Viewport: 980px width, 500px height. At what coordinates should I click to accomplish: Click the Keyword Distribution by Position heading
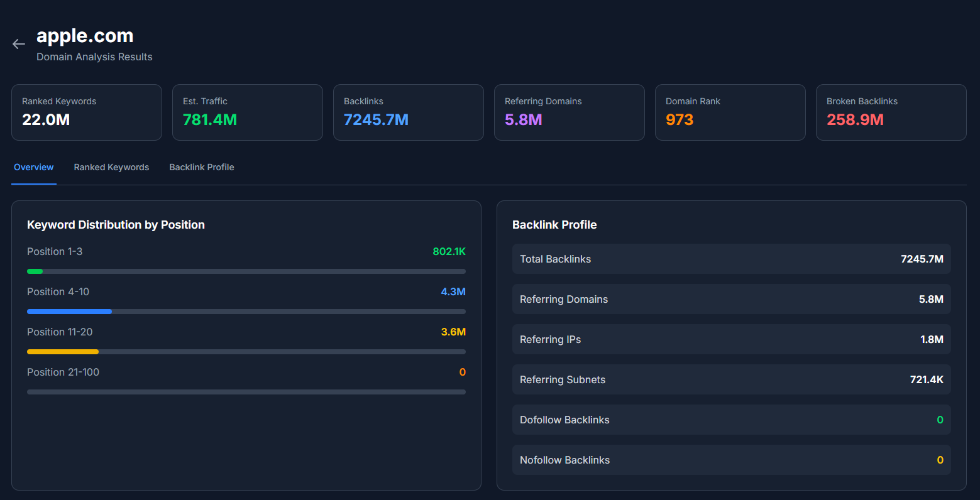click(x=116, y=225)
